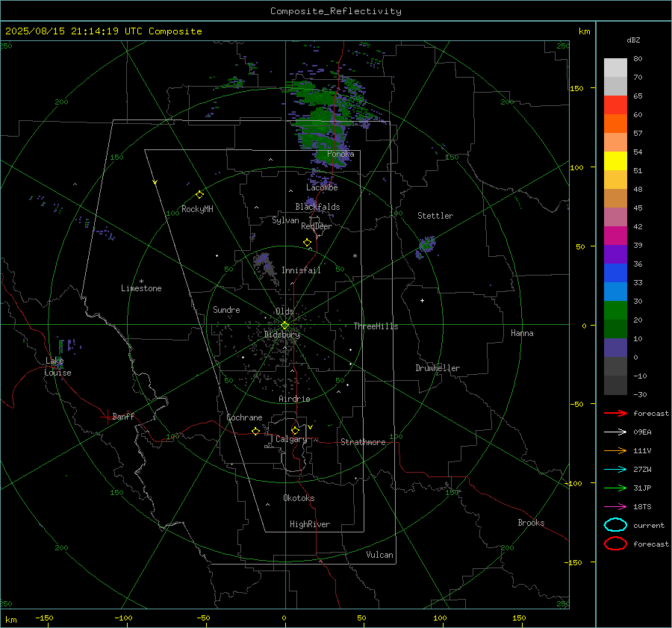Click the Airdrie city label
This screenshot has height=628, width=672.
(294, 399)
